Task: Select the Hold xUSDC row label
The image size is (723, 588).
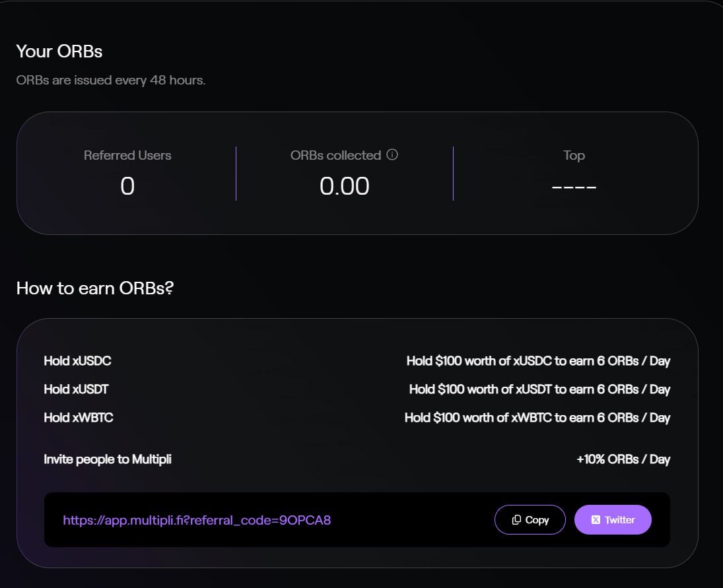Action: click(77, 360)
